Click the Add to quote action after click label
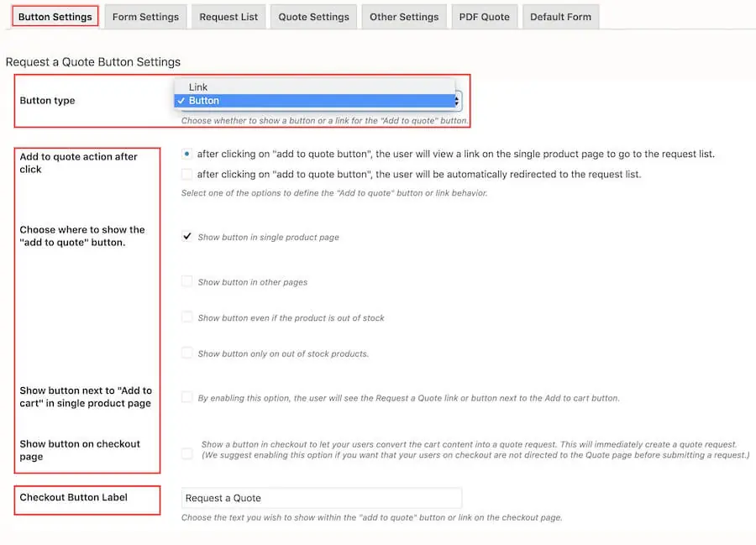Viewport: 756px width, 545px height. (x=79, y=163)
